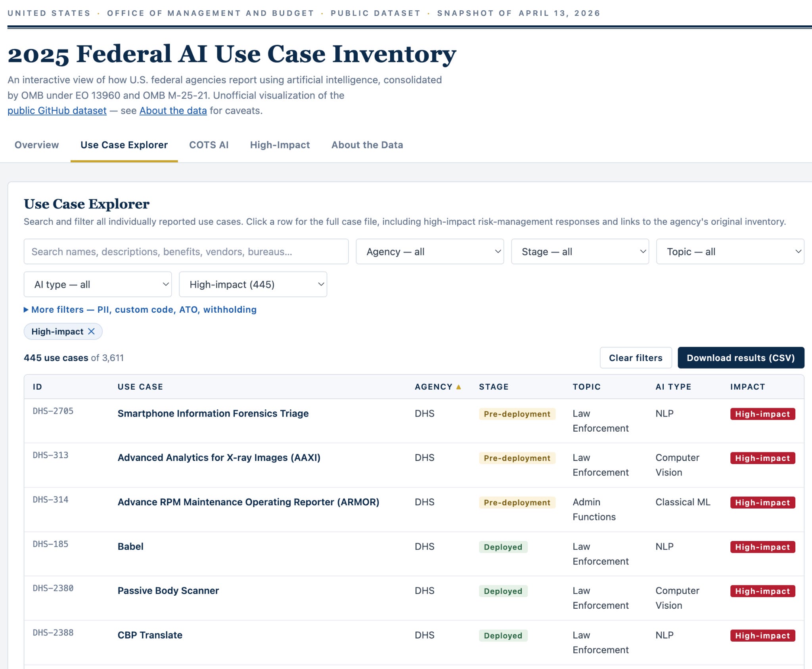812x669 pixels.
Task: Click High-impact badge in CBP Translate row
Action: coord(762,636)
